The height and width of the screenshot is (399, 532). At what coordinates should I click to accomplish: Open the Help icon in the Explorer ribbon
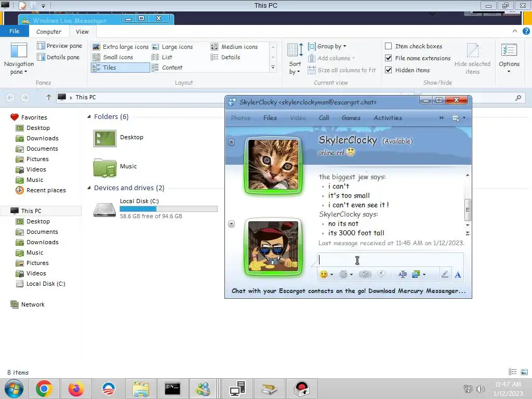(526, 31)
